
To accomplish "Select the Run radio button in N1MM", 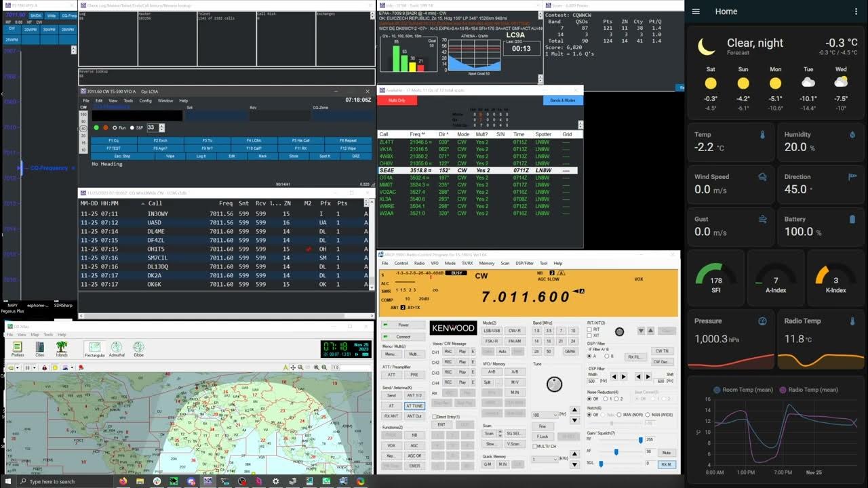I will 115,127.
